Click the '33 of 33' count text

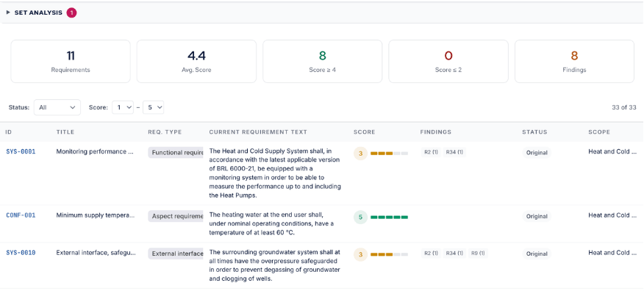[x=624, y=107]
